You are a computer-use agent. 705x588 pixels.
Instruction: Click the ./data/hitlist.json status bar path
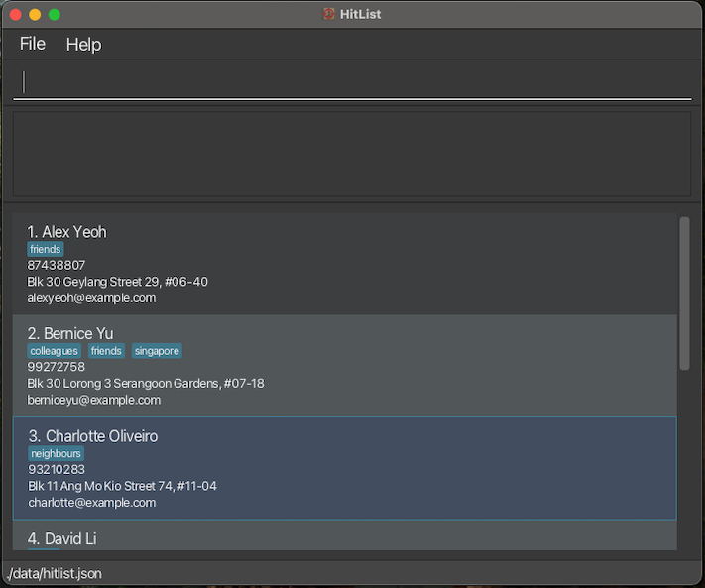click(55, 573)
